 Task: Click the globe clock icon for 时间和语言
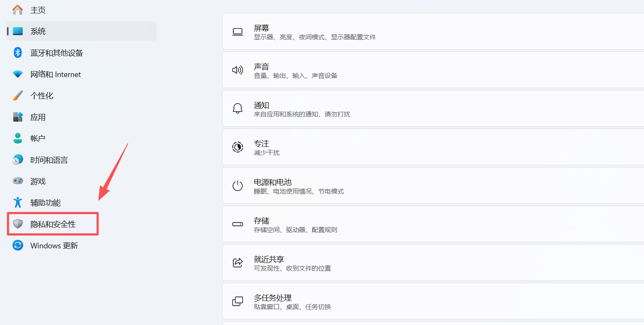pos(18,160)
